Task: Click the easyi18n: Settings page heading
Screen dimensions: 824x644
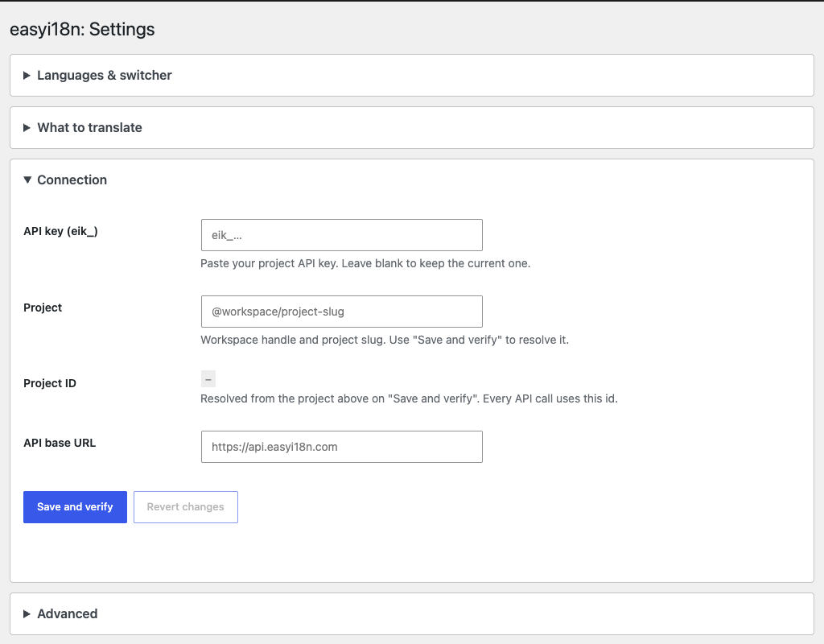Action: click(82, 29)
